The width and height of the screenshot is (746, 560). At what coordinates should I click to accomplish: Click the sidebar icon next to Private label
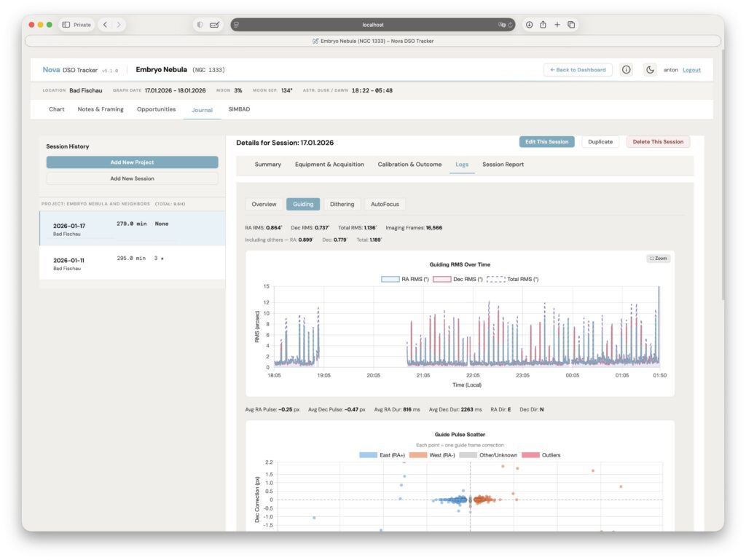point(65,24)
